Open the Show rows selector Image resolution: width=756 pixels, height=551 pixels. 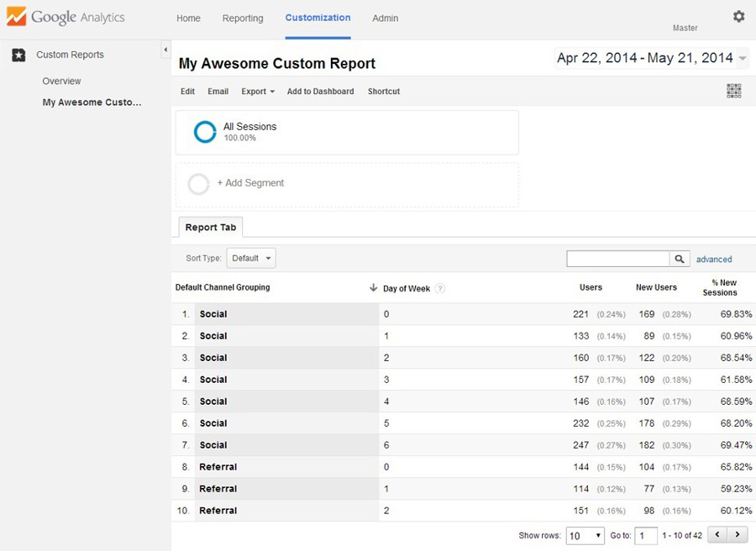click(x=585, y=535)
